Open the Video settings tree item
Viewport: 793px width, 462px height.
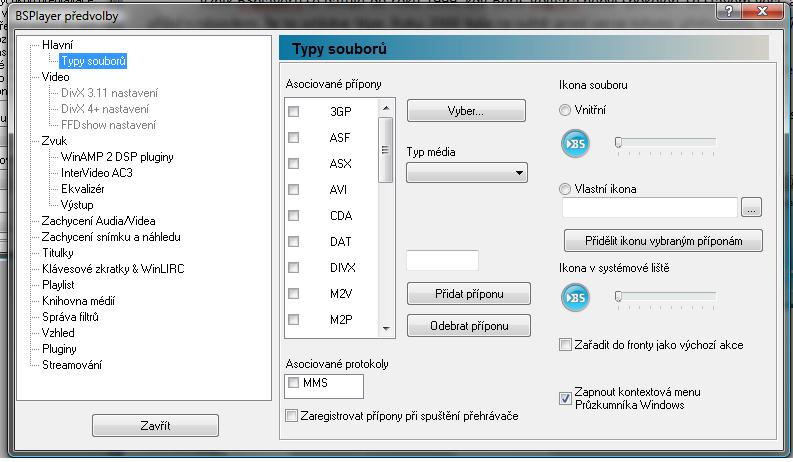55,77
